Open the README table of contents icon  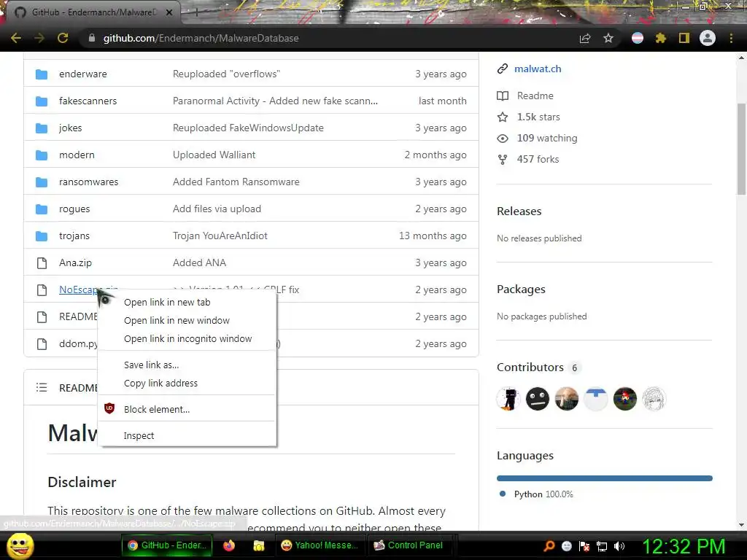click(42, 388)
